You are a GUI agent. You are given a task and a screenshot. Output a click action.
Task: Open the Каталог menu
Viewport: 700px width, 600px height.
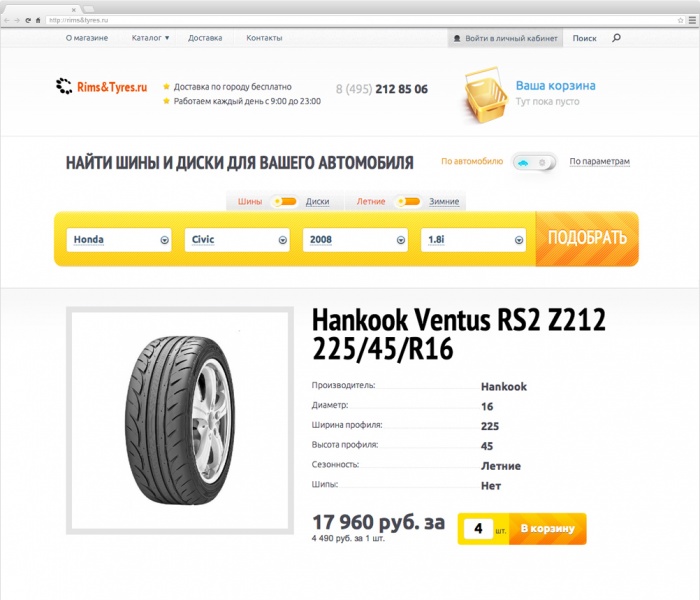(x=150, y=38)
